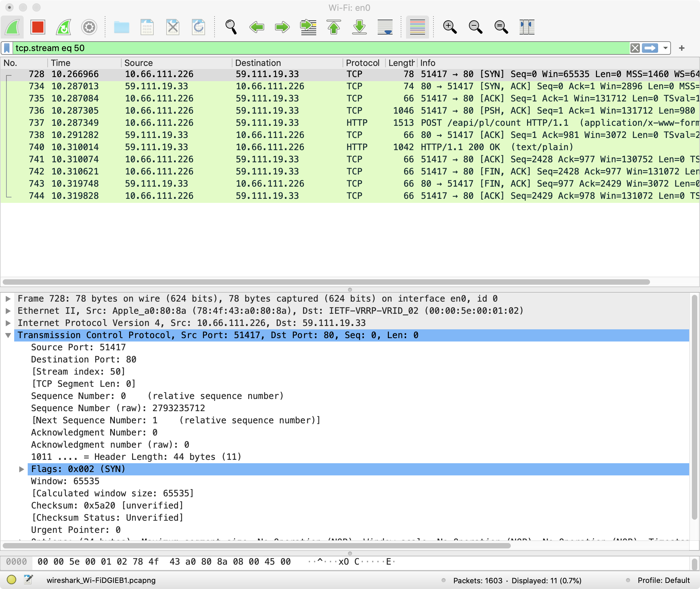
Task: Click the display filter bookmark icon
Action: pyautogui.click(x=7, y=48)
